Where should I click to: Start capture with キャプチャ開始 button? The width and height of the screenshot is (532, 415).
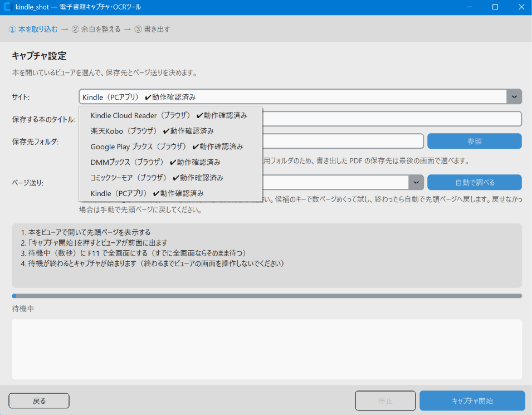[x=472, y=401]
